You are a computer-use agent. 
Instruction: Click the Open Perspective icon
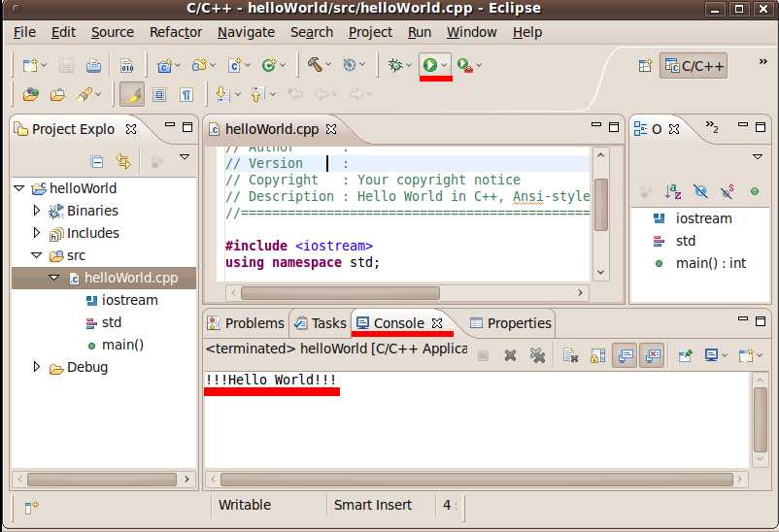click(645, 66)
